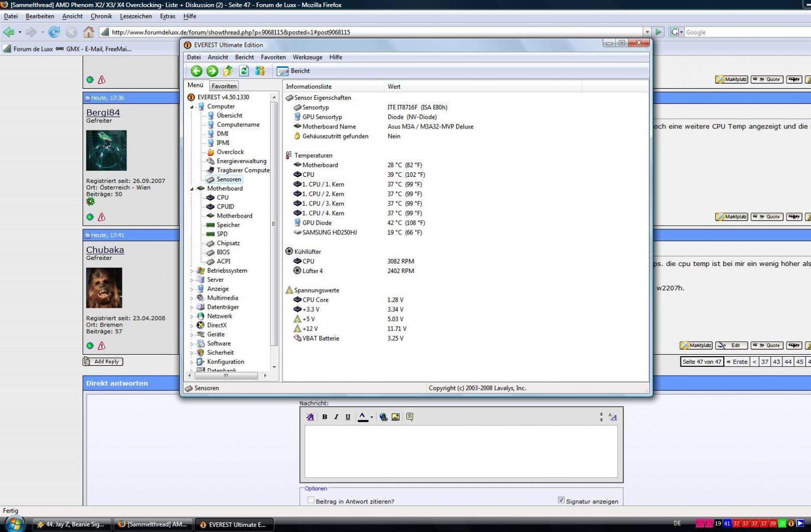Click Windows Start orb
811x532 pixels.
[x=14, y=523]
